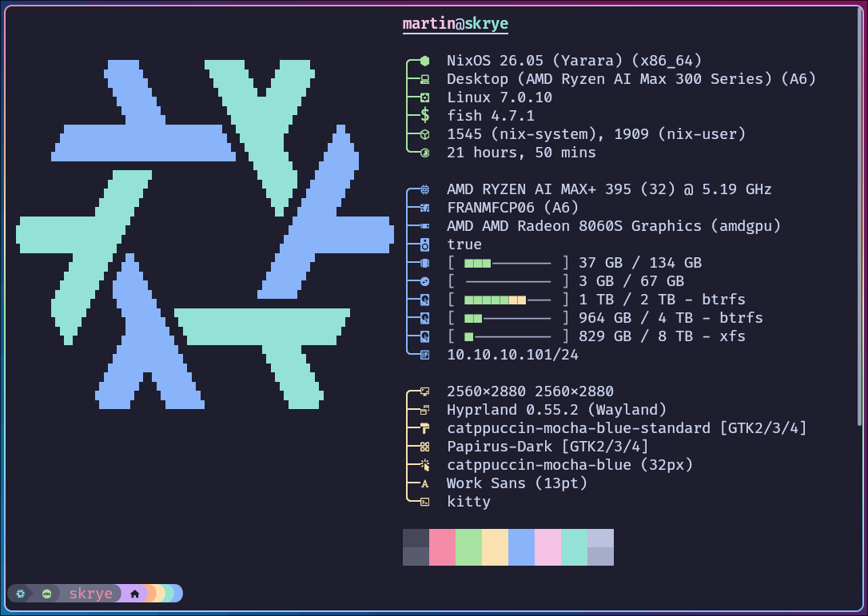The width and height of the screenshot is (868, 616).
Task: Click the text NixOS 26.05 (Yarara) (x86_64)
Action: (574, 61)
